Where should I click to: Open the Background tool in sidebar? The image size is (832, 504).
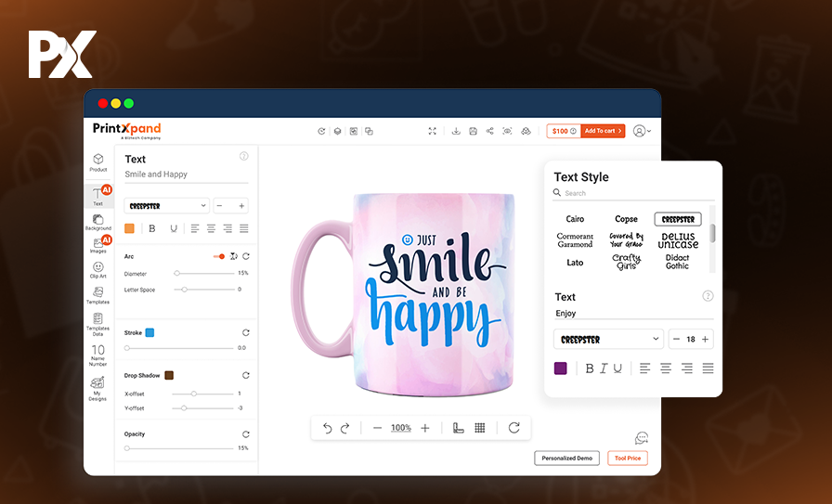point(97,222)
